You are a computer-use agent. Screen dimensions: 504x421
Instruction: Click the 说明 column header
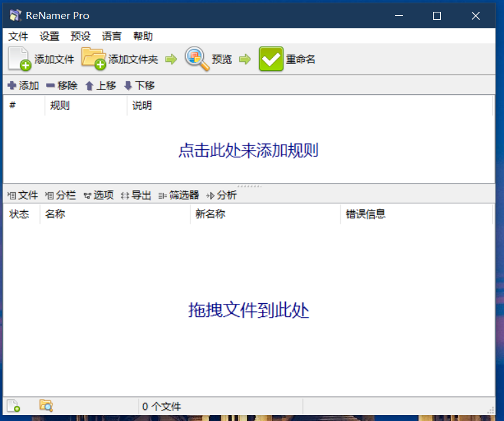click(x=310, y=105)
